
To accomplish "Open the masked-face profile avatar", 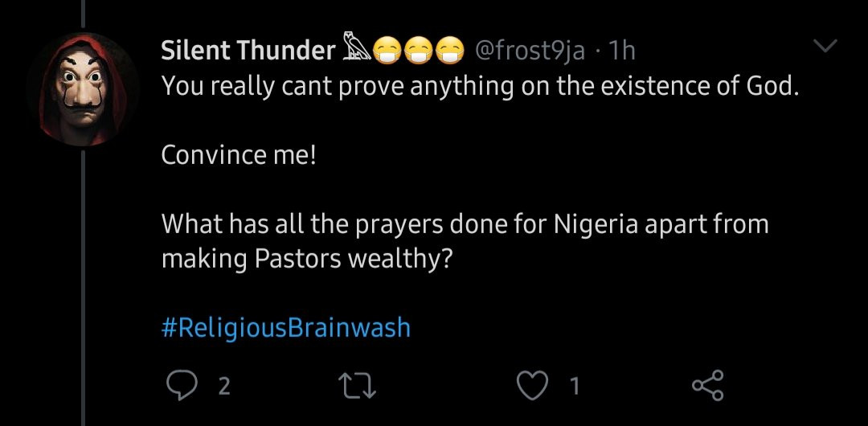I will (x=83, y=88).
